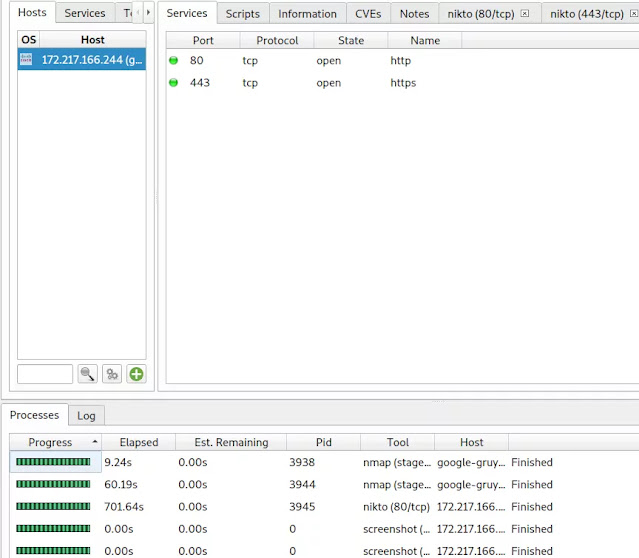This screenshot has width=639, height=558.
Task: Sort services by State column header
Action: [x=351, y=40]
